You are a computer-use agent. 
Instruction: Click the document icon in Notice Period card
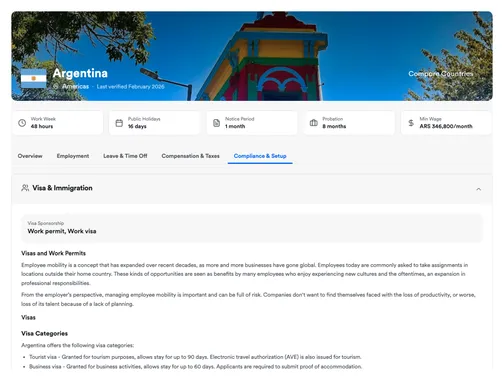coord(216,123)
